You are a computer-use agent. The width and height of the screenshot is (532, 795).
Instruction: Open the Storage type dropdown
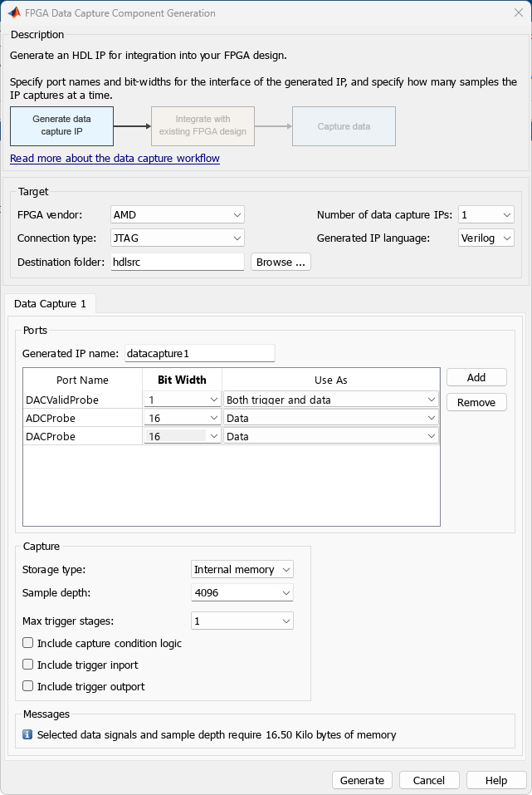(242, 570)
